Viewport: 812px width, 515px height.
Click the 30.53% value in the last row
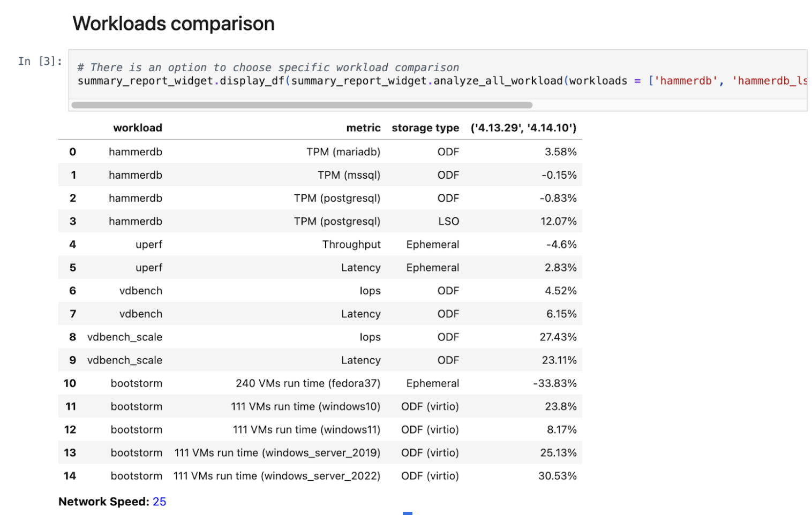(558, 476)
